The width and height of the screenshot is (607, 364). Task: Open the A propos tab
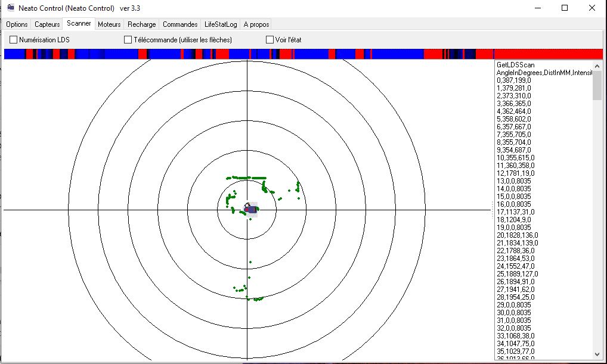click(x=256, y=24)
